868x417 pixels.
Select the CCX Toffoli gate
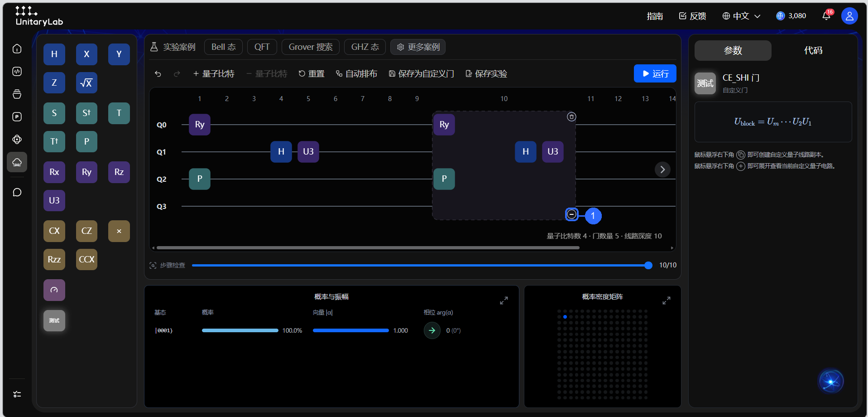click(86, 259)
